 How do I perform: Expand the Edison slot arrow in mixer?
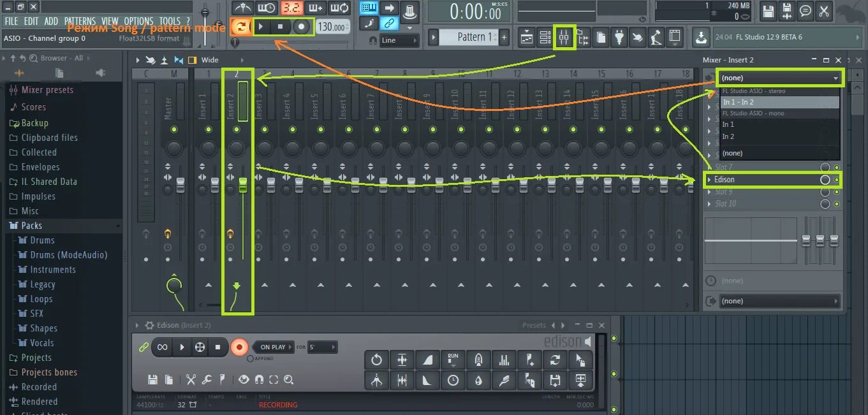(709, 180)
